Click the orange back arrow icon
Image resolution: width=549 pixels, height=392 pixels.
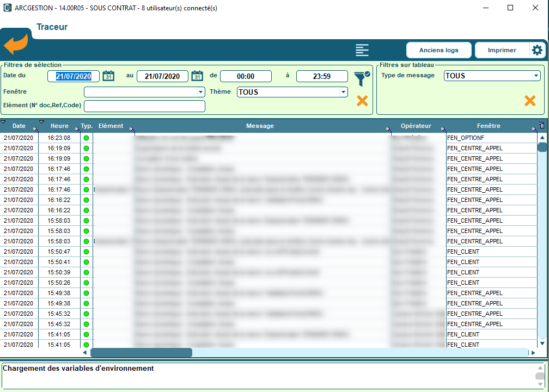click(x=15, y=44)
